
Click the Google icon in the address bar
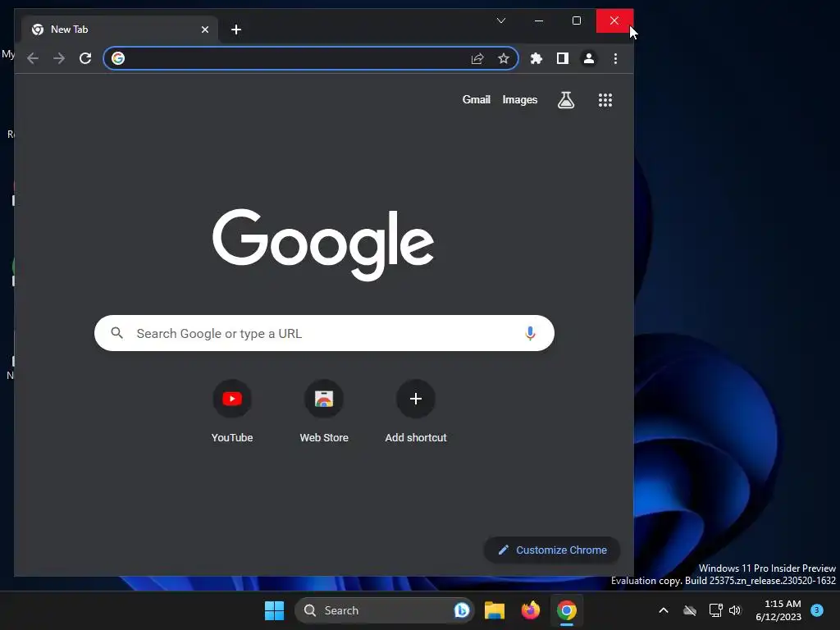[118, 58]
